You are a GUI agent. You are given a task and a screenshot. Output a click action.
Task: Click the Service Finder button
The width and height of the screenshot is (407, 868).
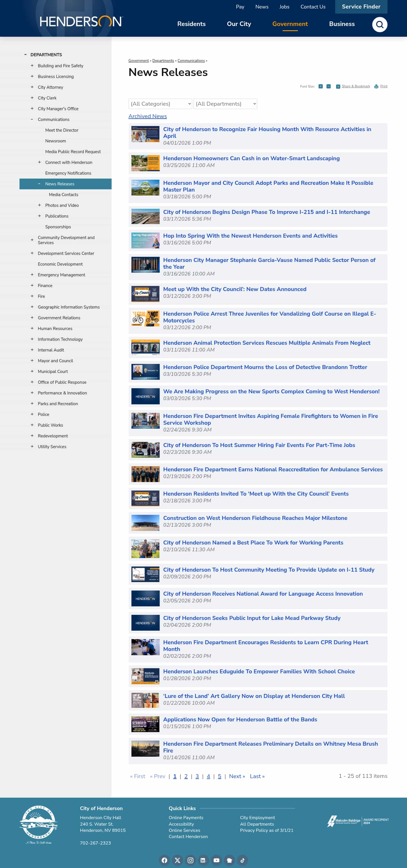point(361,7)
